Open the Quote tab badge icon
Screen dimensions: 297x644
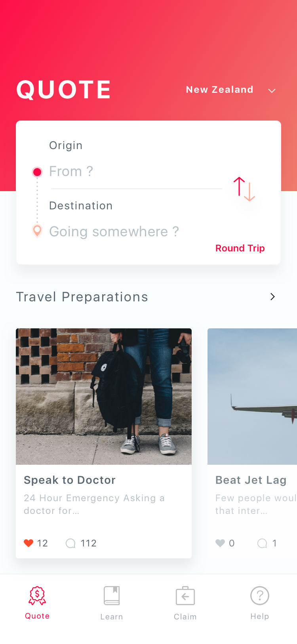37,596
